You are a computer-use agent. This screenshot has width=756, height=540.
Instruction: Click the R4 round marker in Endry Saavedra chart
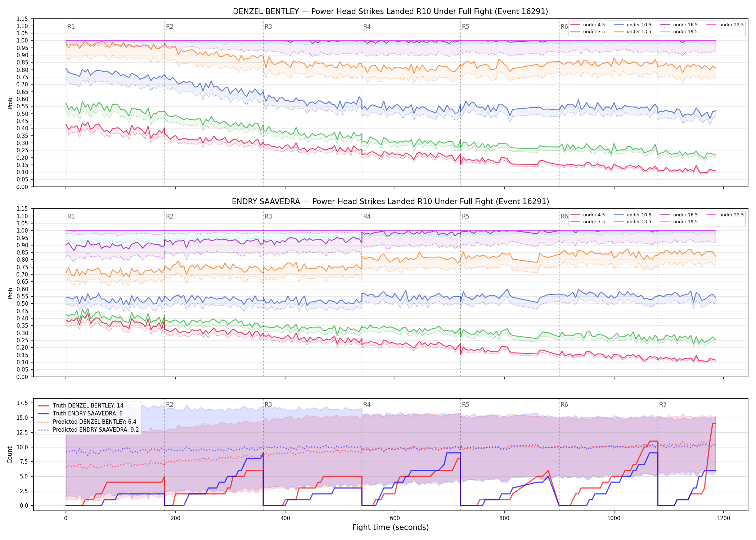367,216
